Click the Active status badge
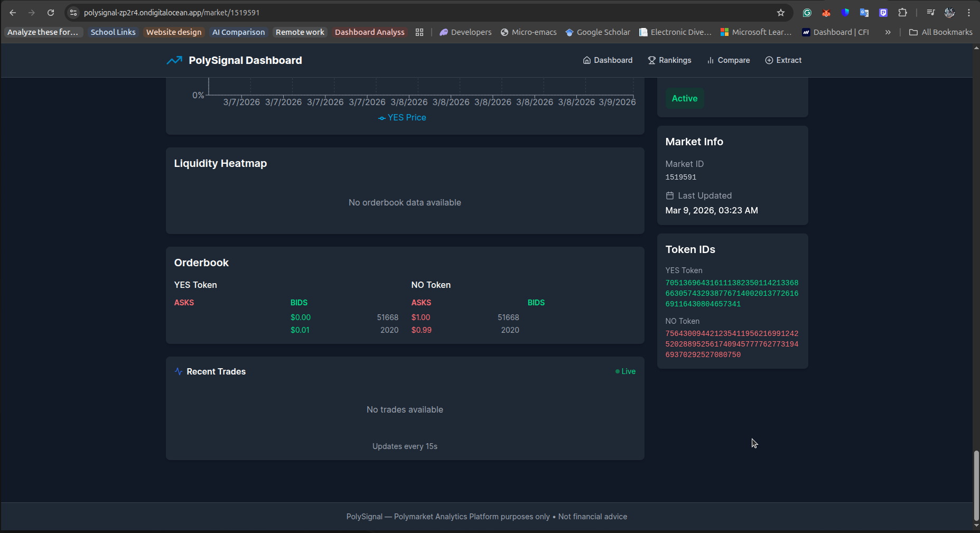Image resolution: width=980 pixels, height=533 pixels. [685, 98]
